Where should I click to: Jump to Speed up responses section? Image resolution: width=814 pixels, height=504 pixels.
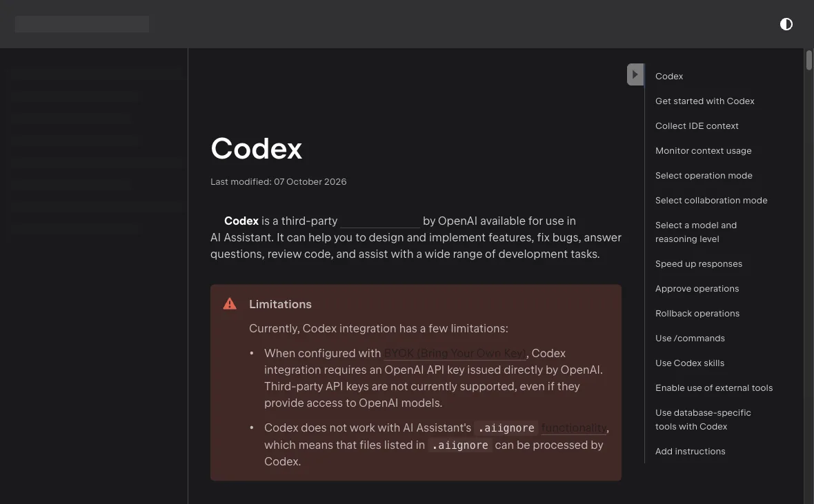click(698, 263)
